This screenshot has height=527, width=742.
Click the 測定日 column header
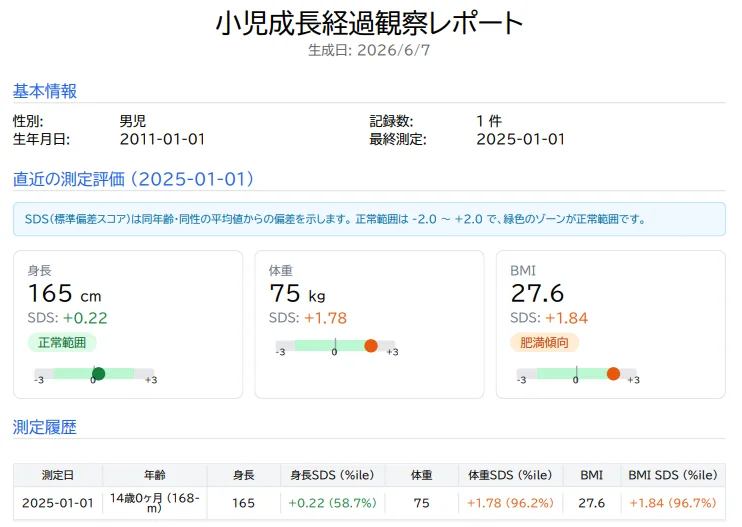tap(58, 475)
